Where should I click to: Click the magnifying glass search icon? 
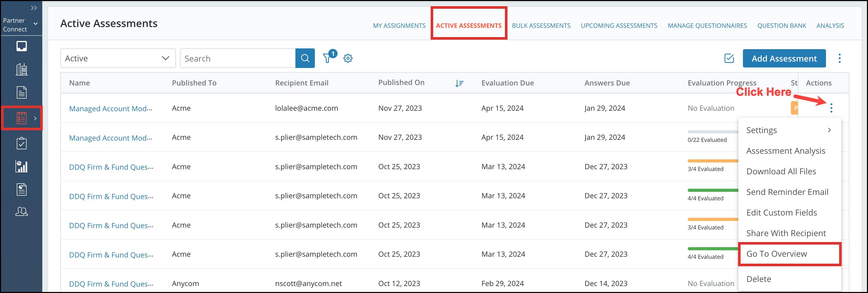point(305,58)
